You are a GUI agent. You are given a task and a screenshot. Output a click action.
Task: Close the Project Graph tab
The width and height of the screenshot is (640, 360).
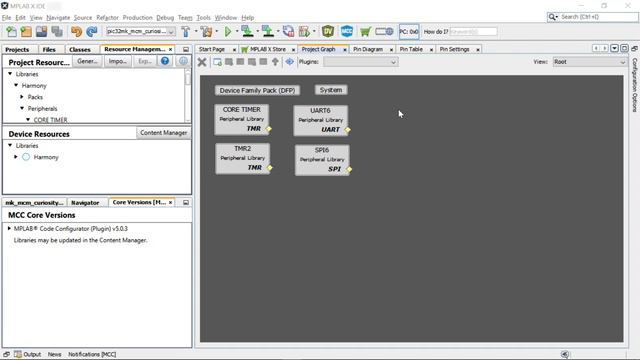tap(344, 50)
